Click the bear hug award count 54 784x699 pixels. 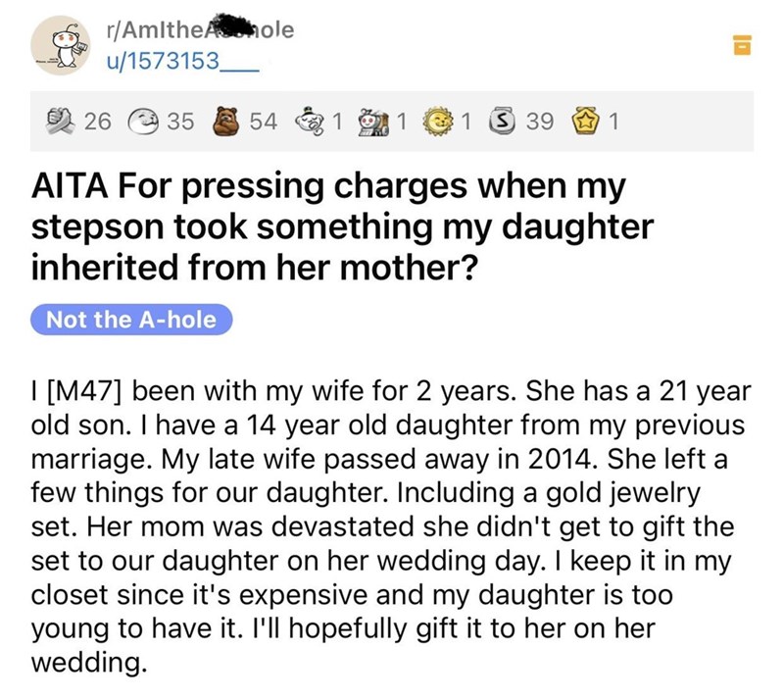pos(265,123)
